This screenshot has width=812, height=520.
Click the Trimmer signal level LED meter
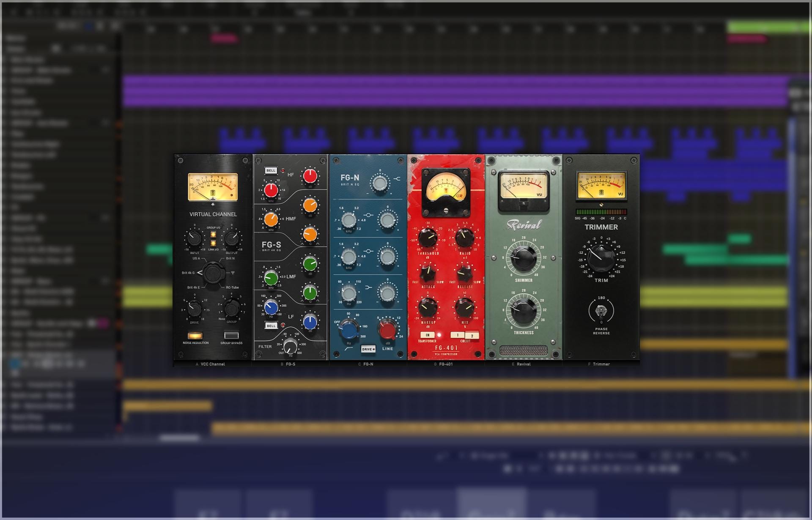(x=601, y=212)
